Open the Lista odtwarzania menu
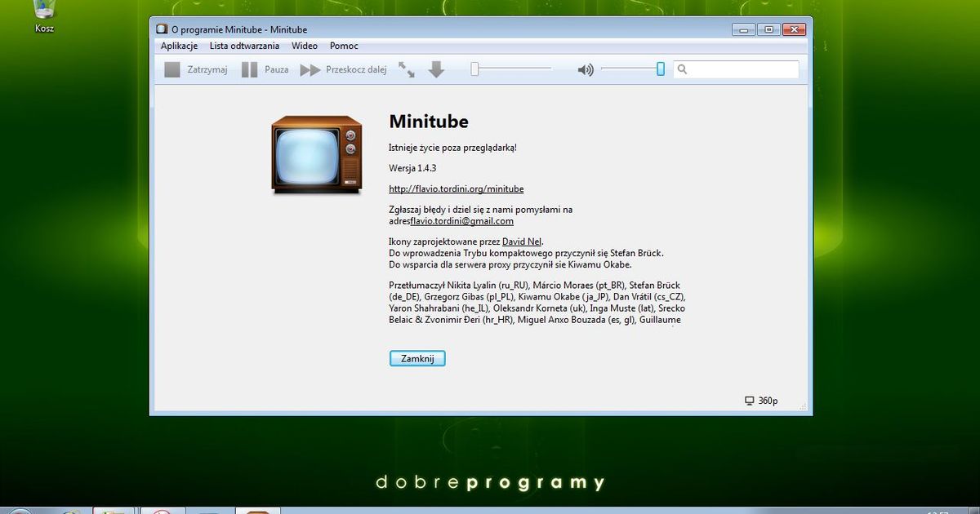Screen dimensions: 980x514 [244, 47]
